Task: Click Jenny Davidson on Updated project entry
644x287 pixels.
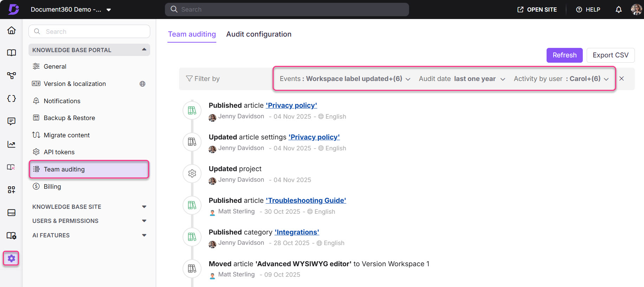Action: coord(241,180)
